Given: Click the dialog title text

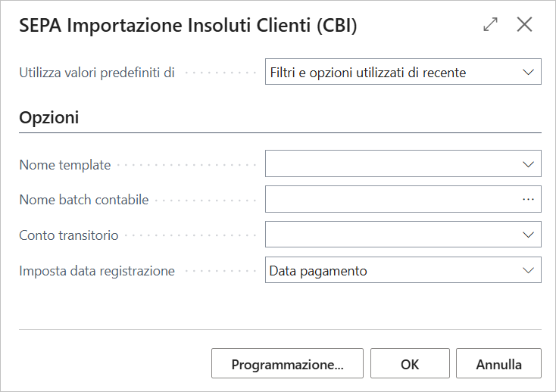Looking at the screenshot, I should coord(188,26).
